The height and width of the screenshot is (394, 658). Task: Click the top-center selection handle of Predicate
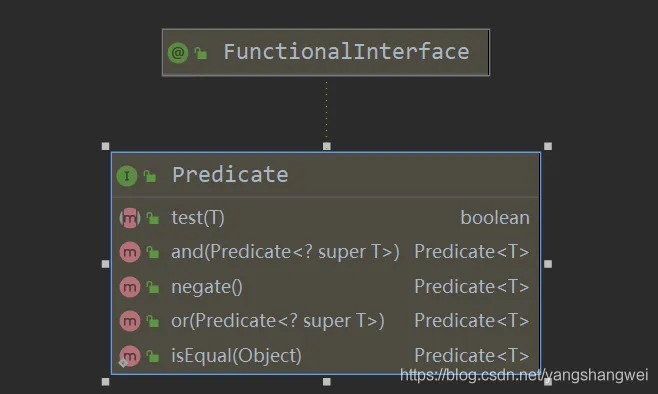pos(326,146)
